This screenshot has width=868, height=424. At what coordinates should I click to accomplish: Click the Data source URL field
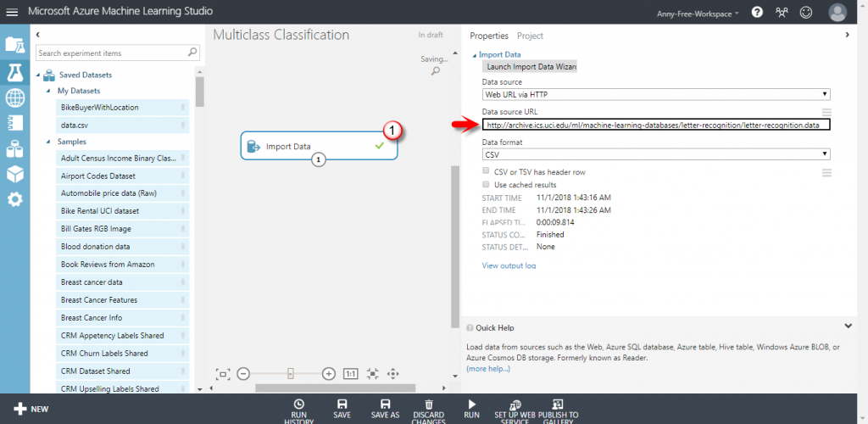pos(656,126)
